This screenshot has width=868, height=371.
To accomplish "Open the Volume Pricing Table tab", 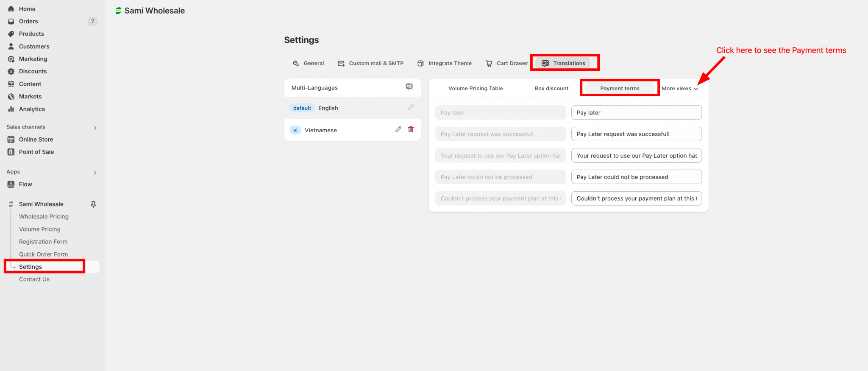I will (x=476, y=89).
